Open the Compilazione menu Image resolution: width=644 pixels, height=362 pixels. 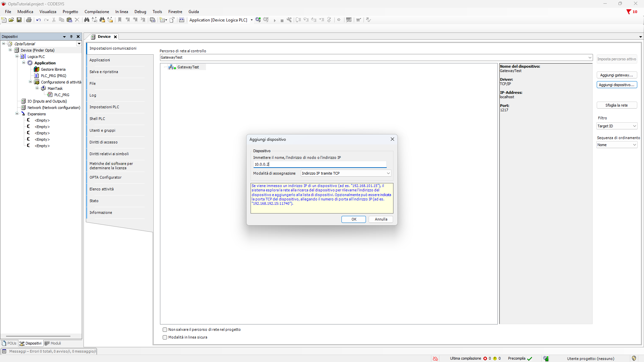pyautogui.click(x=97, y=12)
